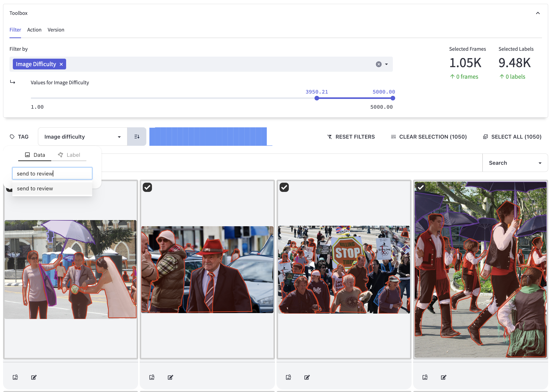The height and width of the screenshot is (392, 552).
Task: Click the Image Difficulty filter chip label
Action: click(x=36, y=64)
